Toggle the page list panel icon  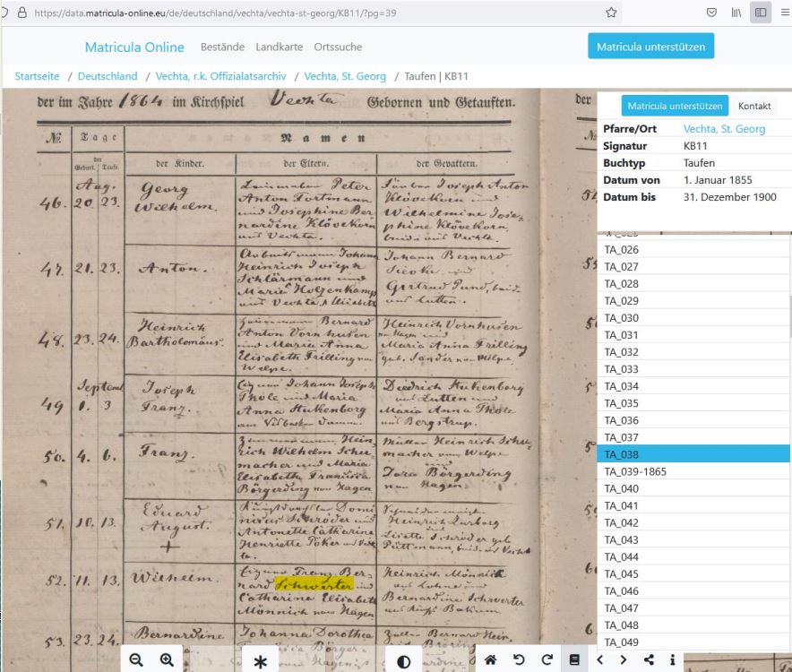point(575,659)
